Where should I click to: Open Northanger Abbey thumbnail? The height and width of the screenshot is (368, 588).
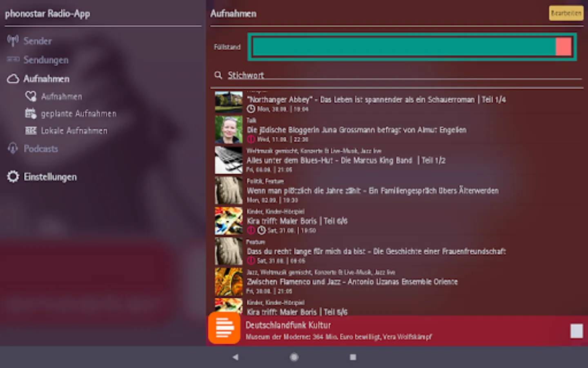(x=229, y=102)
